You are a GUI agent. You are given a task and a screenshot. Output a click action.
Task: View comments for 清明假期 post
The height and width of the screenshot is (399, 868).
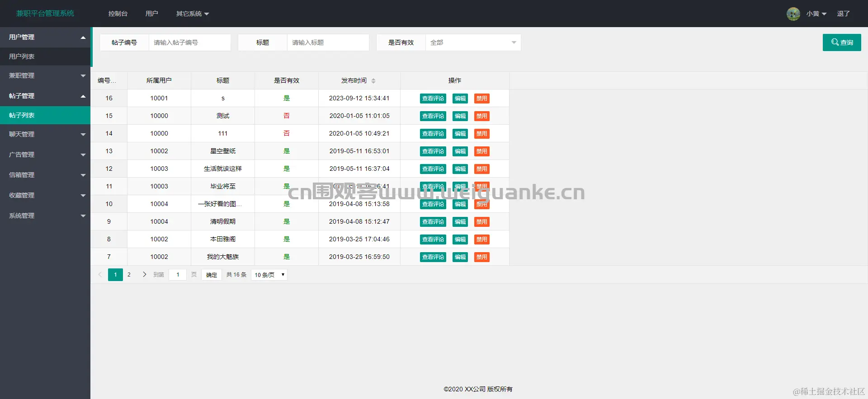click(x=433, y=222)
